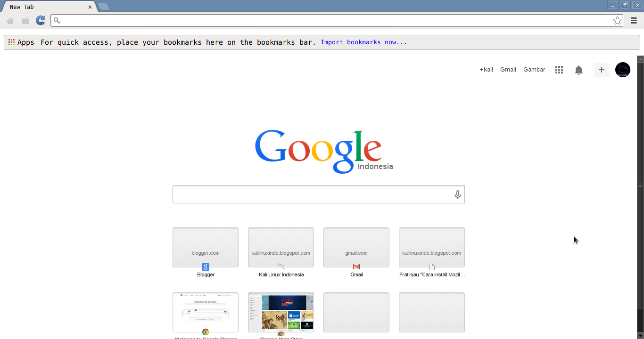
Task: Click the Gmail favicon under the gmail.com tile
Action: coord(356,267)
